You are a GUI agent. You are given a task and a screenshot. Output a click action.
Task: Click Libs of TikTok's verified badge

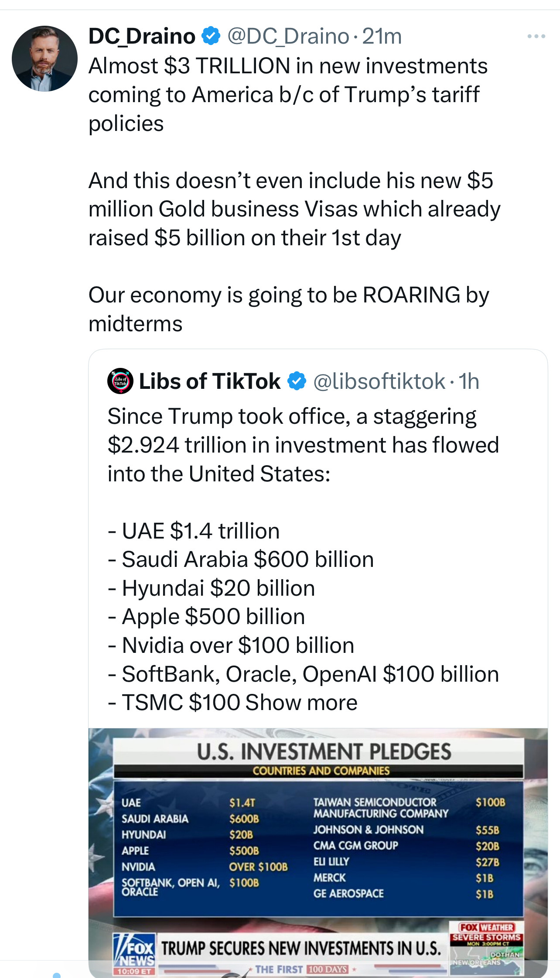pyautogui.click(x=297, y=381)
